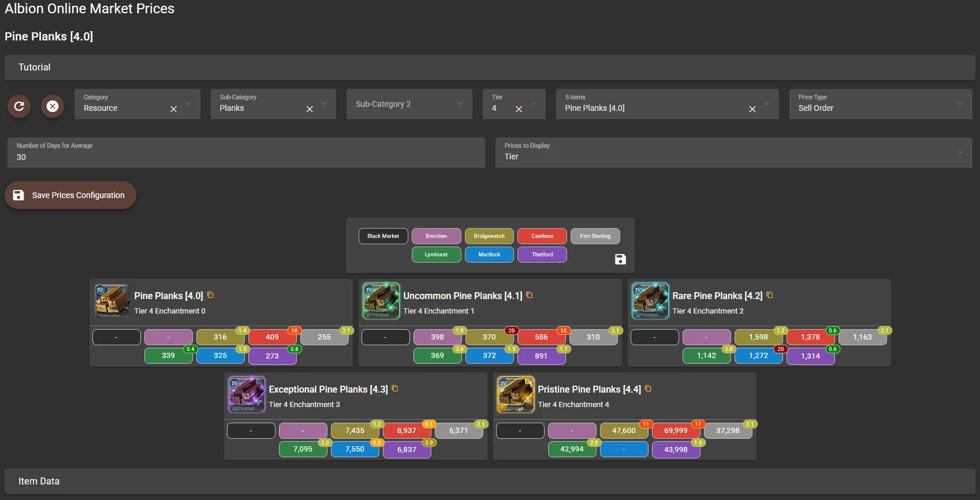
Task: Open the Price Type dropdown
Action: coord(880,105)
